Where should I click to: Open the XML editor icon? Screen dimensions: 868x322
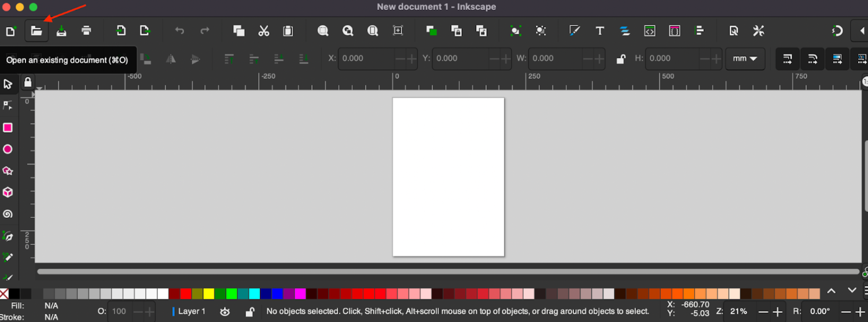pyautogui.click(x=650, y=31)
